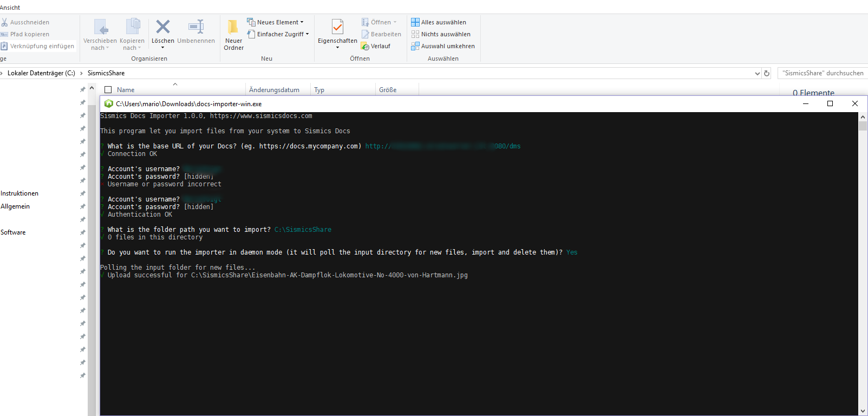Screen dimensions: 868x416
Task: Click the 'Polling the input folder' line
Action: pyautogui.click(x=178, y=268)
